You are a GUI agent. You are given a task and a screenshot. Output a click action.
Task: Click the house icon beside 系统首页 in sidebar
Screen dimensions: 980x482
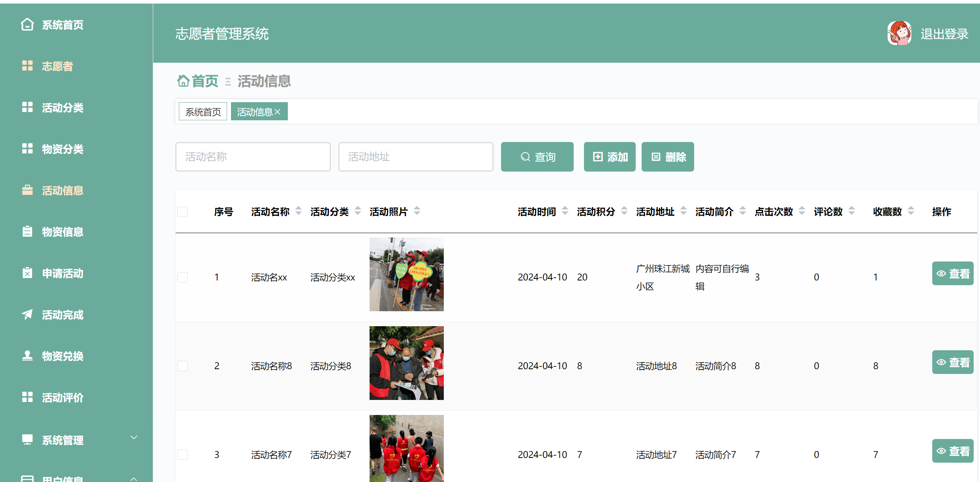pos(27,24)
